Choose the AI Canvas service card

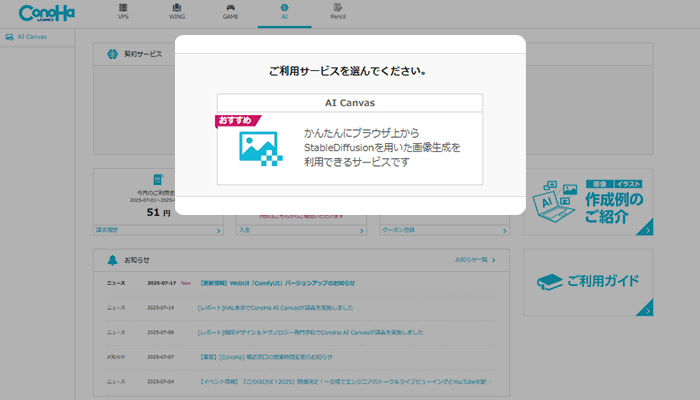[x=350, y=139]
